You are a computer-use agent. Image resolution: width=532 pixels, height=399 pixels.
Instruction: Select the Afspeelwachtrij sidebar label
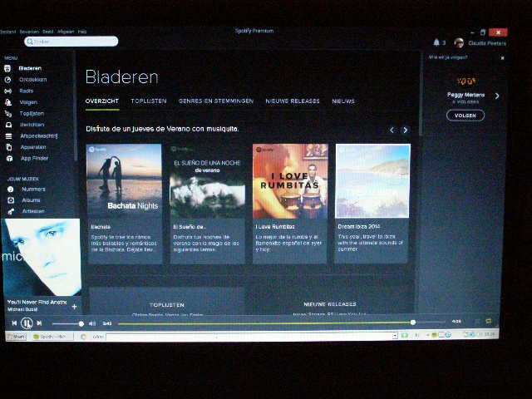pos(39,136)
